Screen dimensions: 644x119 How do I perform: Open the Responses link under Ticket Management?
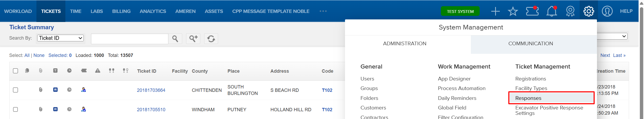click(x=528, y=98)
